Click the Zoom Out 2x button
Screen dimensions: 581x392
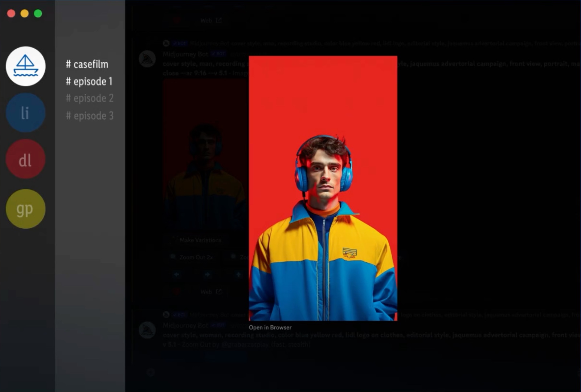pos(192,257)
